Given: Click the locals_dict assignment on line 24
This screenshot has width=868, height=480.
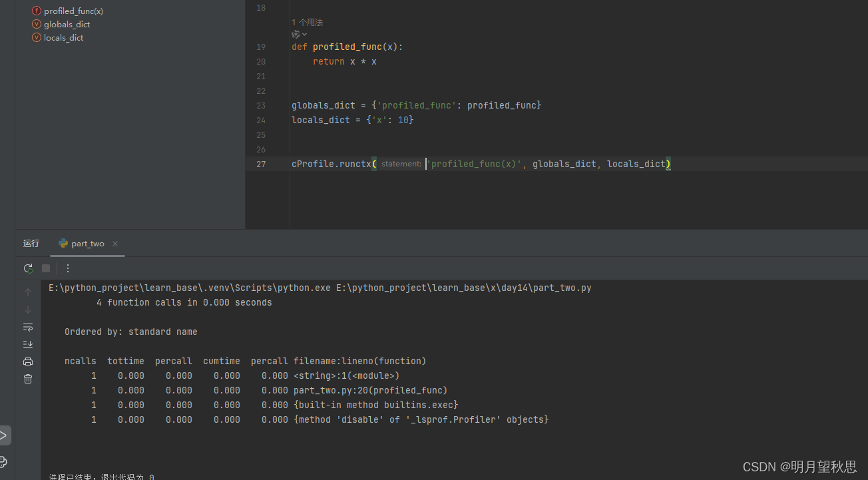Looking at the screenshot, I should click(353, 120).
